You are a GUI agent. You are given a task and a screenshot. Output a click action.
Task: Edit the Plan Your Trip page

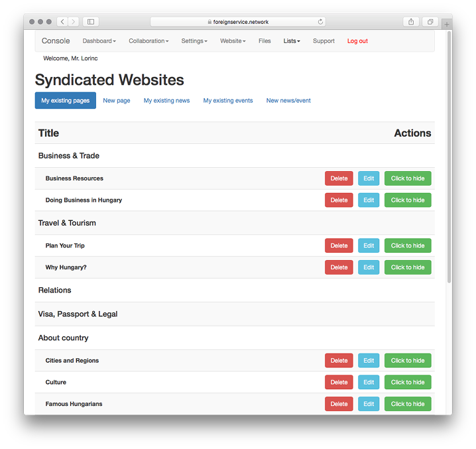click(369, 245)
